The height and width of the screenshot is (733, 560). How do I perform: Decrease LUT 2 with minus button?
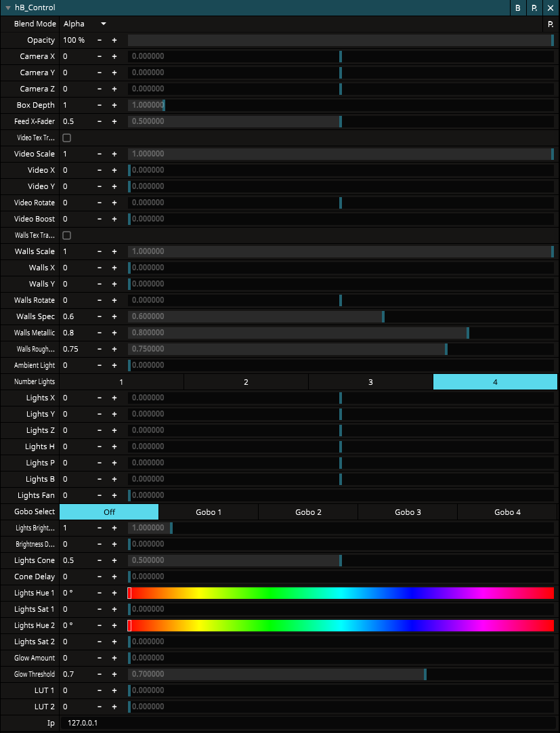pyautogui.click(x=100, y=707)
